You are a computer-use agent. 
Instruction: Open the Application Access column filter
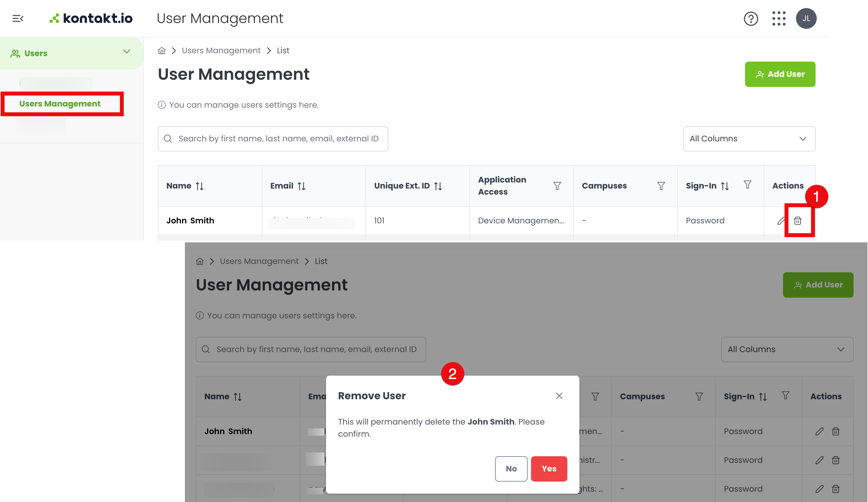[557, 186]
